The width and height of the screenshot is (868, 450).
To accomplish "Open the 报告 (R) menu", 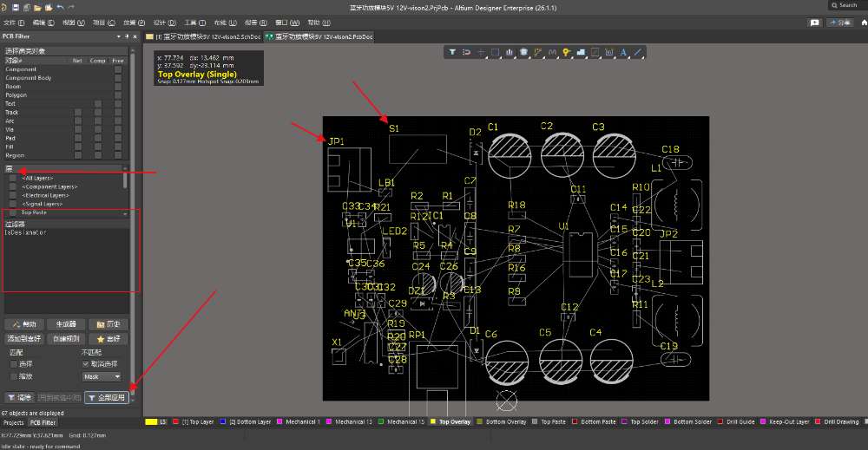I will pyautogui.click(x=256, y=23).
